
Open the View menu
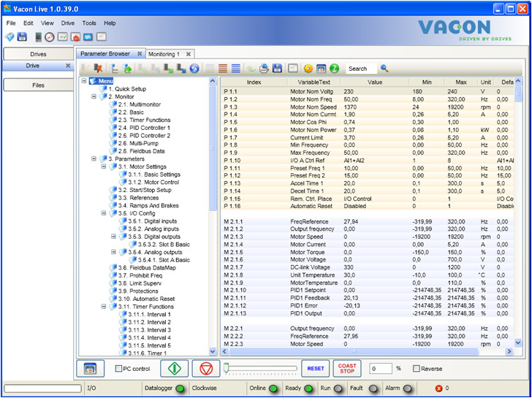(47, 23)
